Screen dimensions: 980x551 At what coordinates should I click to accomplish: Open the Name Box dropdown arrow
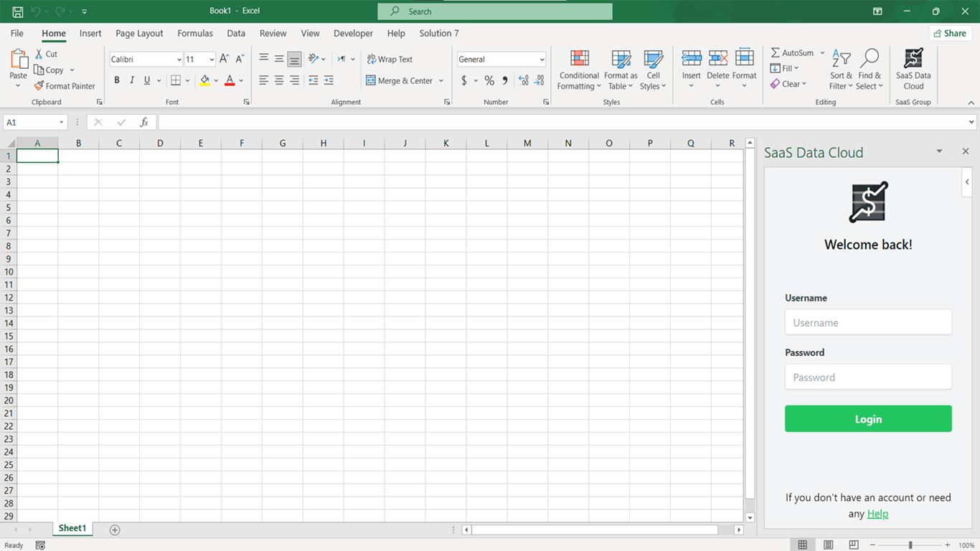(61, 123)
